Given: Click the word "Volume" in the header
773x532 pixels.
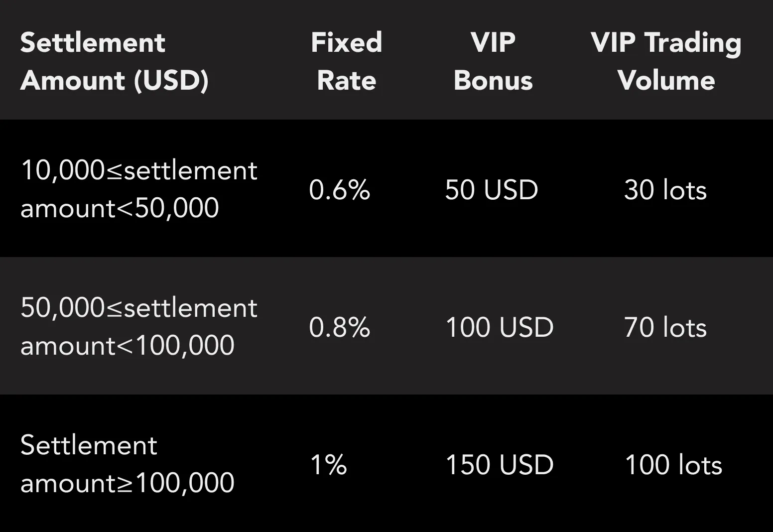Looking at the screenshot, I should coord(666,80).
